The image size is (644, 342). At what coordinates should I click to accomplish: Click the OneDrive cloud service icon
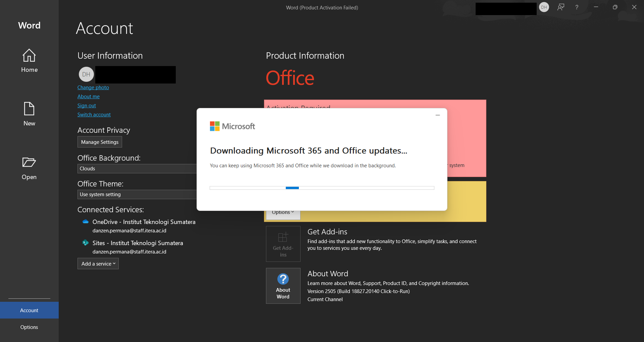(86, 222)
